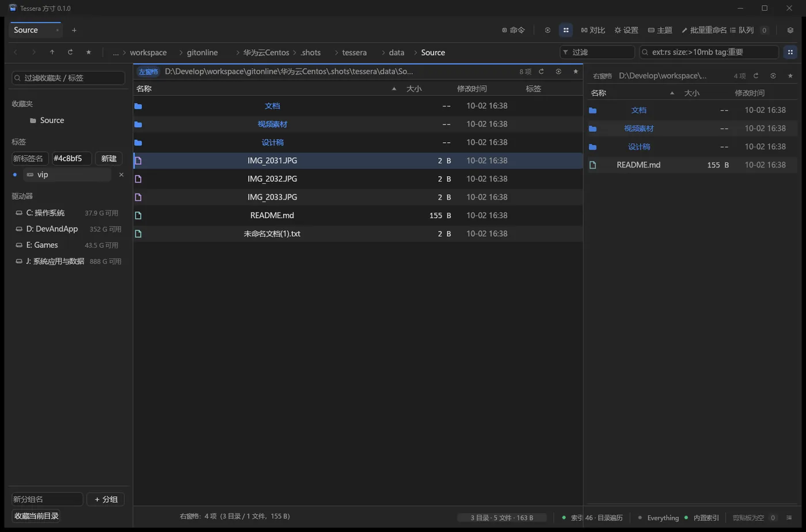The width and height of the screenshot is (806, 532).
Task: Star the left pane path
Action: [x=575, y=71]
